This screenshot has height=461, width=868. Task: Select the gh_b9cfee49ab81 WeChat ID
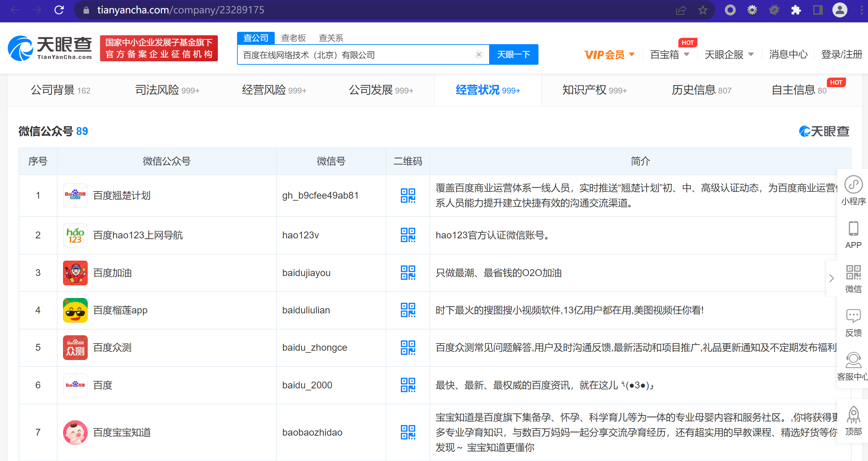321,196
